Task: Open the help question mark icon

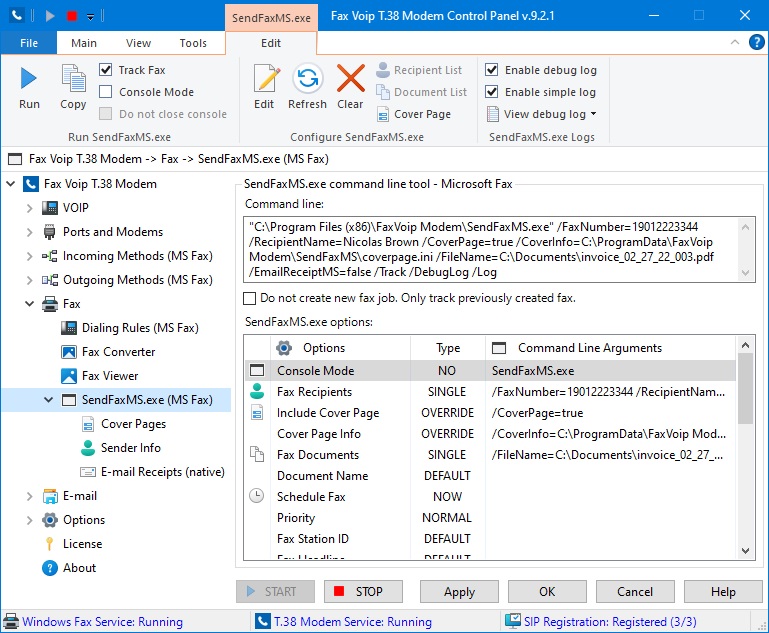Action: [756, 43]
